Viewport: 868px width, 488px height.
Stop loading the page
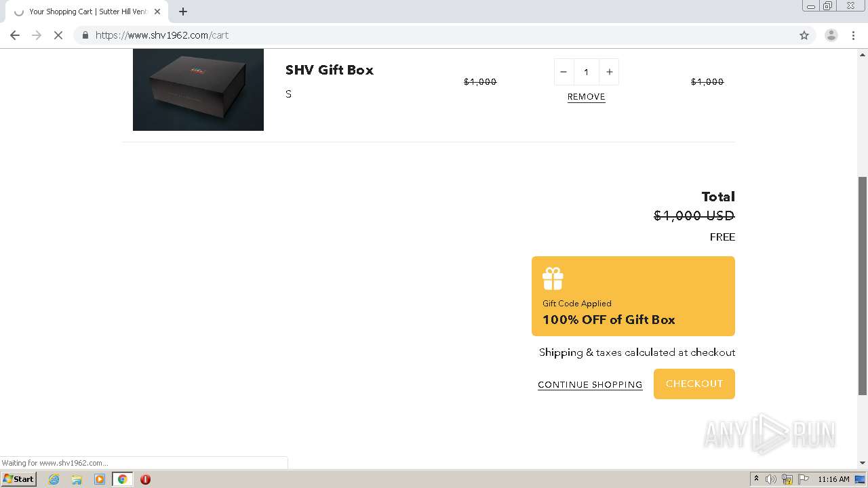coord(58,35)
